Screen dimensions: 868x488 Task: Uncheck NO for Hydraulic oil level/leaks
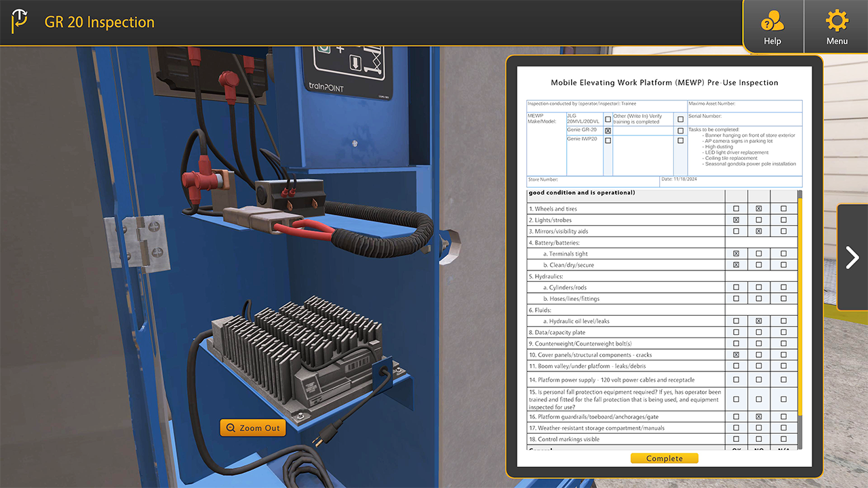click(759, 321)
